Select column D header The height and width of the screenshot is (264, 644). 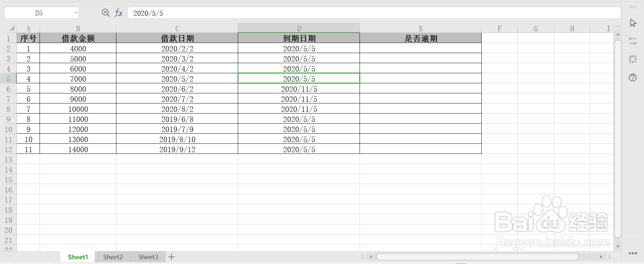click(299, 29)
